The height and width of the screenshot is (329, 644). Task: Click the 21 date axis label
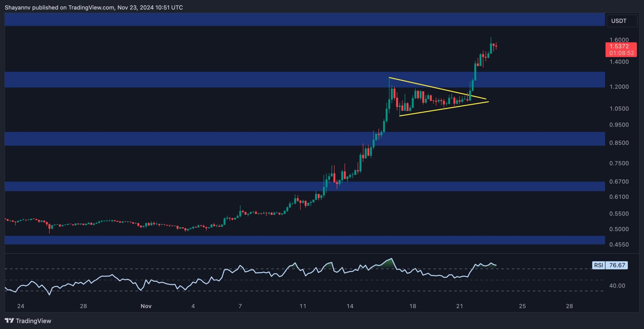(x=460, y=306)
